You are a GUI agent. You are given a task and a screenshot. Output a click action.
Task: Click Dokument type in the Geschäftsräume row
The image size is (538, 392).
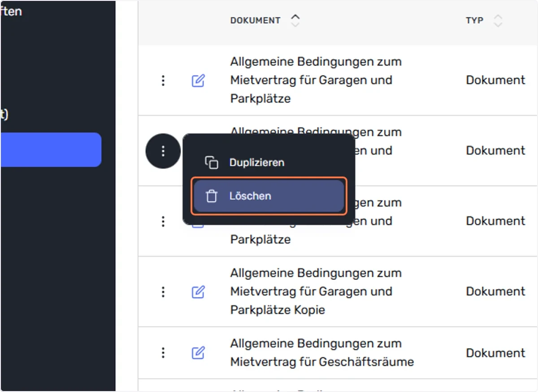tap(495, 353)
